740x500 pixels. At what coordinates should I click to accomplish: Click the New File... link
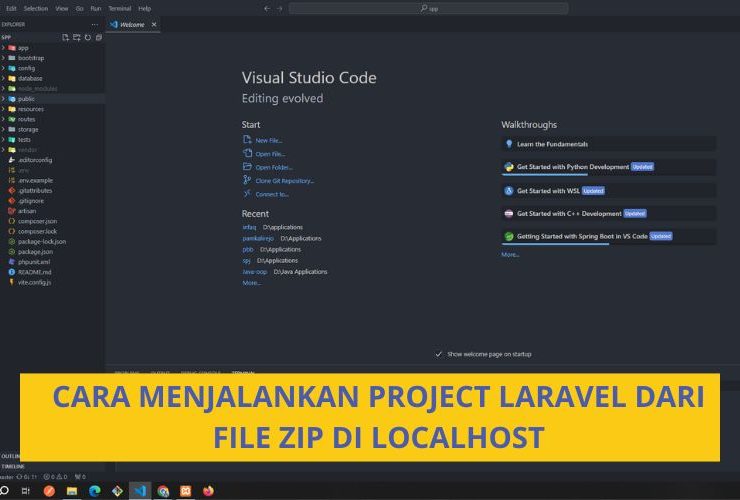click(269, 140)
